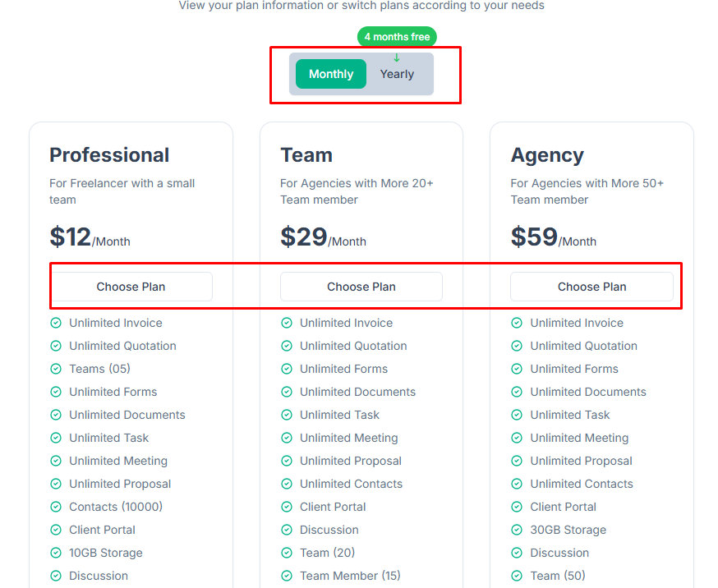Click Choose Plan under Team

361,286
